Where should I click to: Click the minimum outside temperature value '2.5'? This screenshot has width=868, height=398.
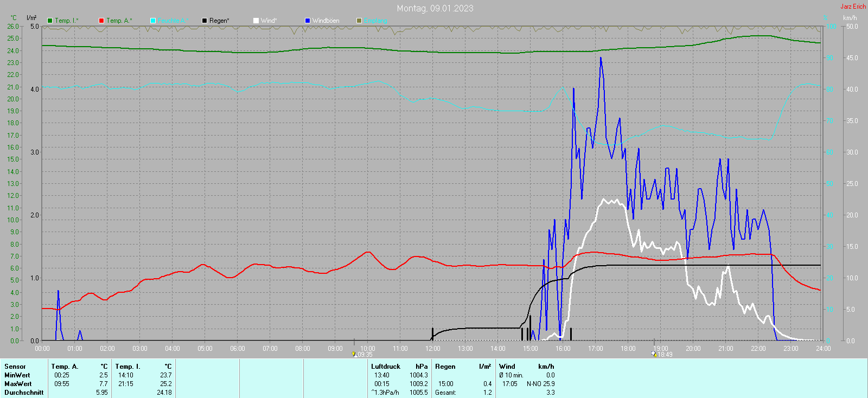coord(103,375)
